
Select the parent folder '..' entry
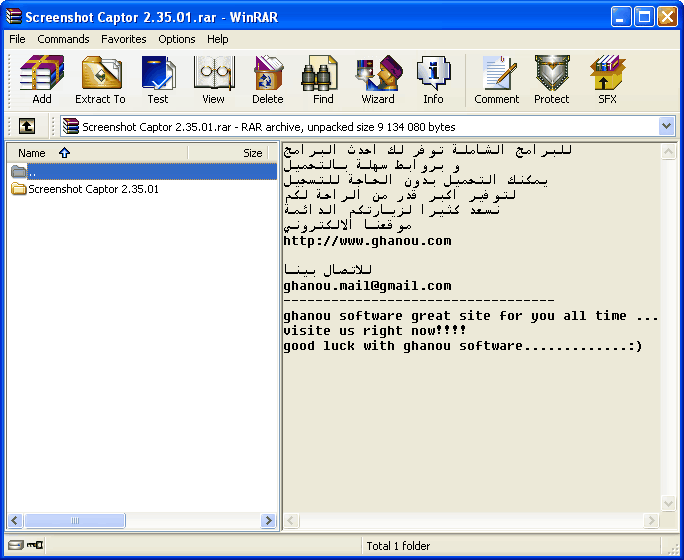[x=144, y=171]
